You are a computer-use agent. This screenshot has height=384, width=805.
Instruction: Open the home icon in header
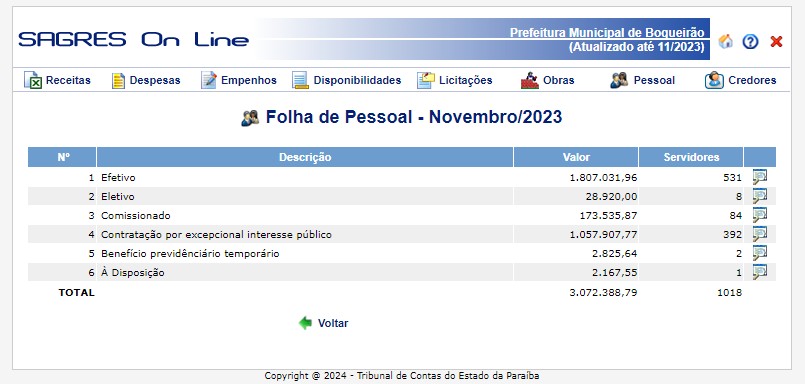725,41
